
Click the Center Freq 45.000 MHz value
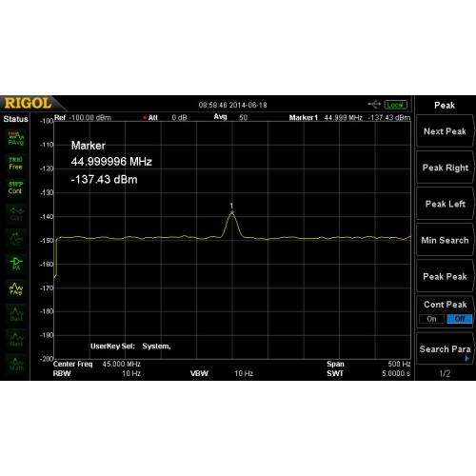tap(121, 364)
